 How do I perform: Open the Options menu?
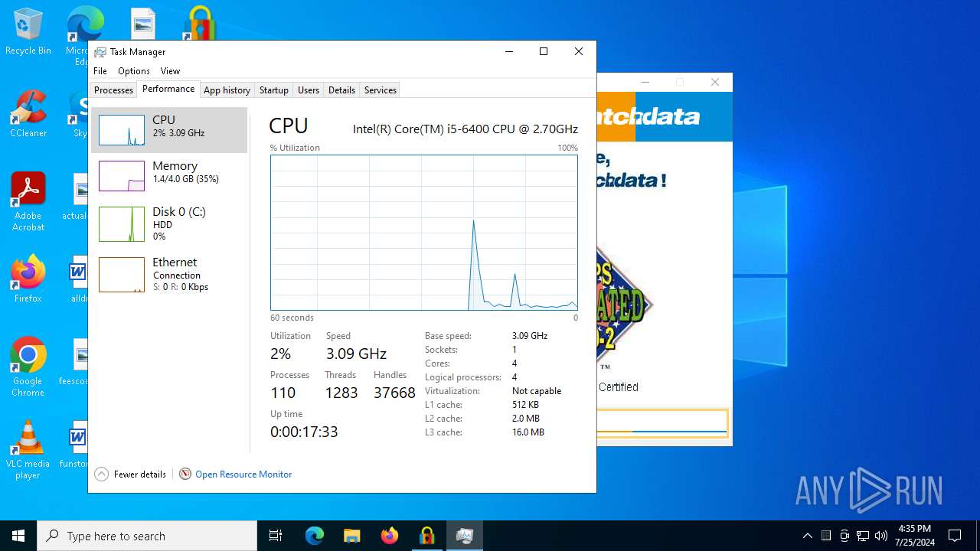point(134,71)
